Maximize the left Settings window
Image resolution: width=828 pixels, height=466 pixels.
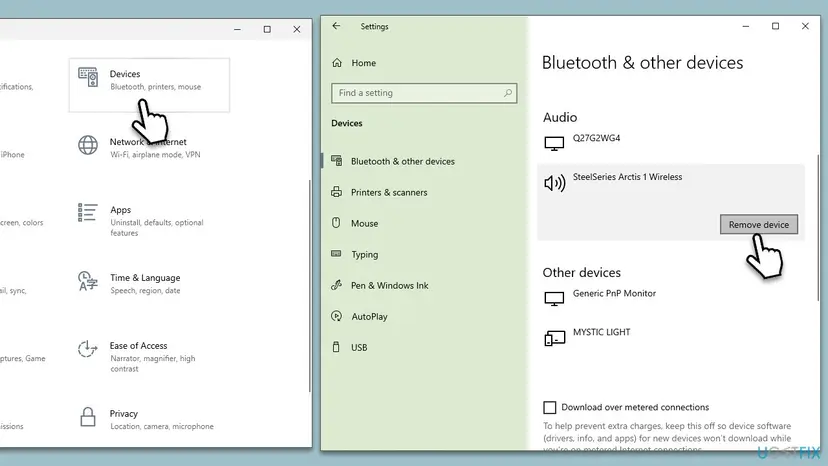[x=267, y=30]
